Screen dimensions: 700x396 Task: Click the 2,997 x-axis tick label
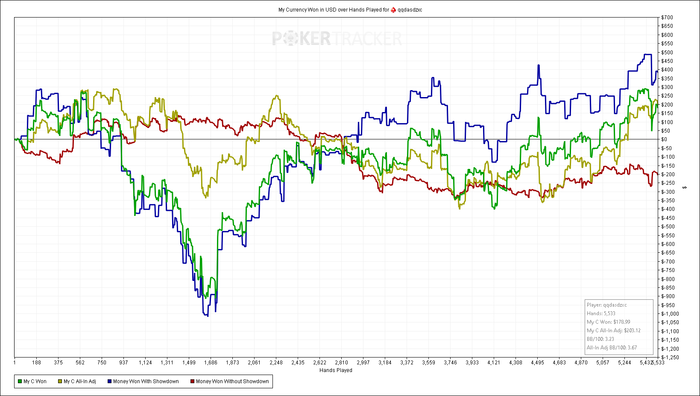pyautogui.click(x=363, y=363)
